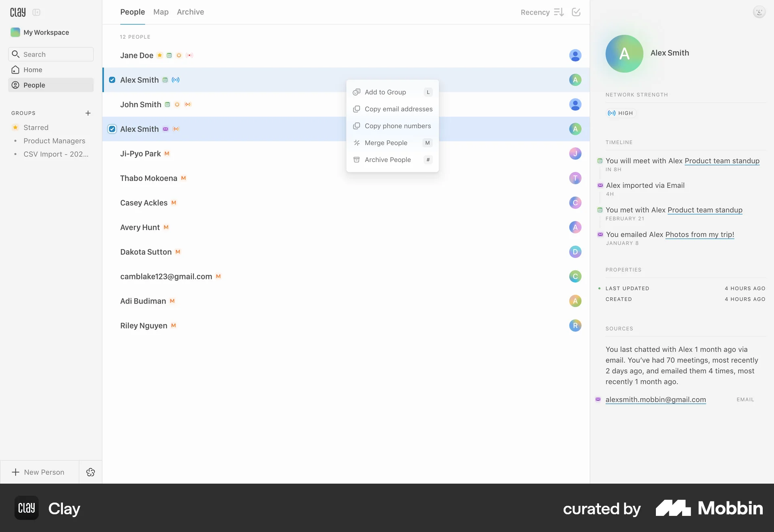Uncheck the second Alex Smith row checkbox
Viewport: 774px width, 532px height.
(x=112, y=129)
